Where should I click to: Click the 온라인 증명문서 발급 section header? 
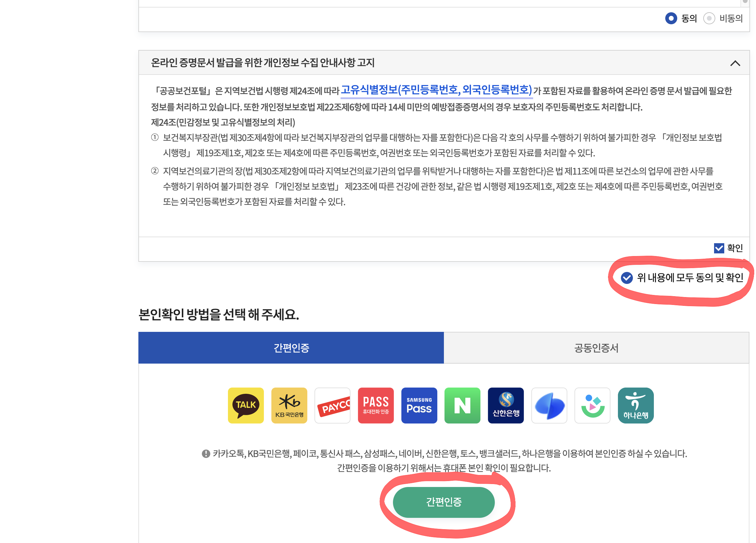click(263, 63)
